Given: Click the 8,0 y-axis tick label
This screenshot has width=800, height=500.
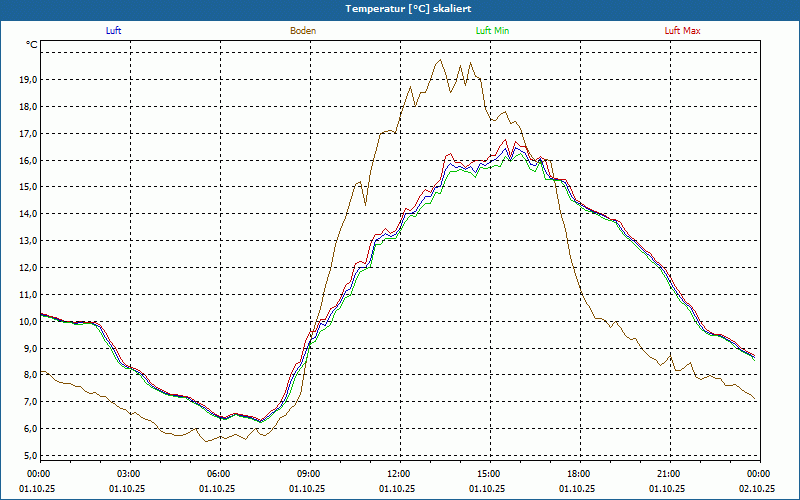Looking at the screenshot, I should [x=29, y=375].
